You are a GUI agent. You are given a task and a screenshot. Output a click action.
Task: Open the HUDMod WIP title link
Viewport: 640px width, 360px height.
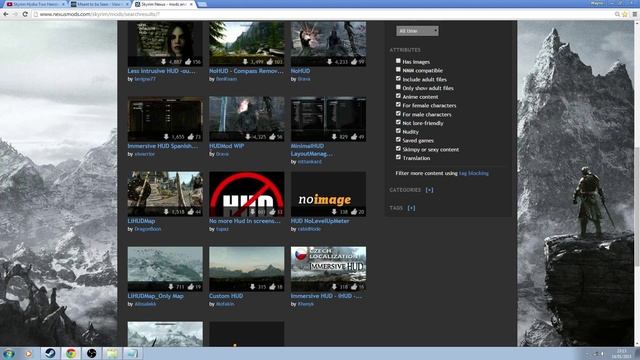[x=227, y=146]
